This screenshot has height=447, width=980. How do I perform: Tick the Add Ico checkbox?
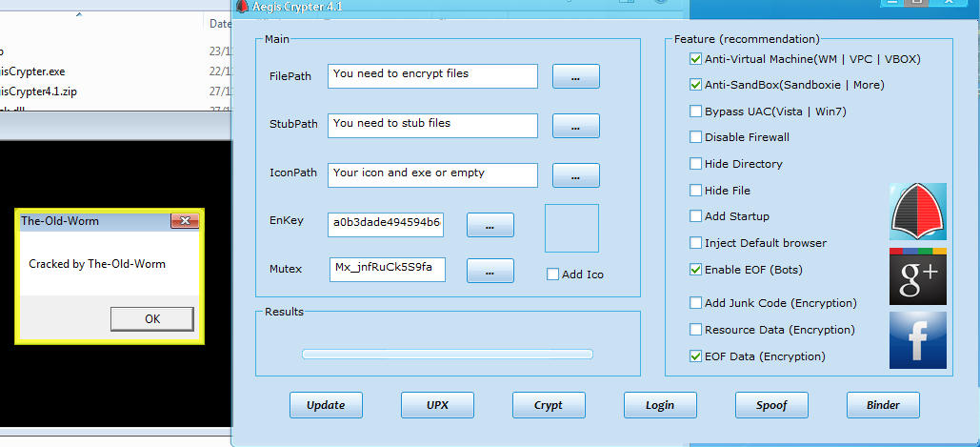point(552,274)
